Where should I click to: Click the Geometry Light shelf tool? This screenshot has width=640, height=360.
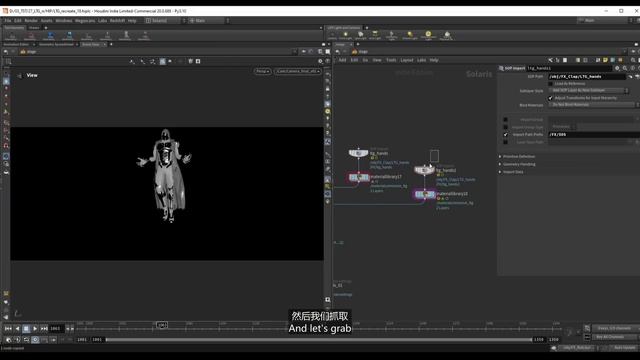pos(391,36)
